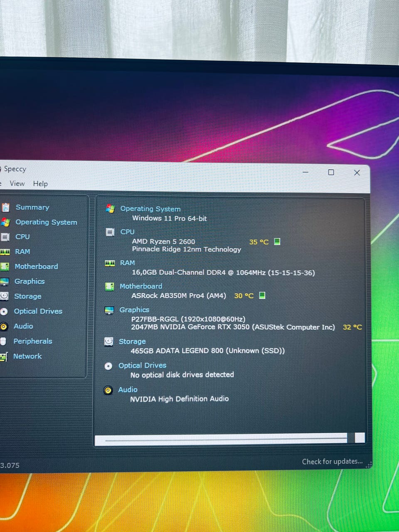This screenshot has width=399, height=532.
Task: Click the GPU temperature 32 °C value
Action: (x=352, y=327)
